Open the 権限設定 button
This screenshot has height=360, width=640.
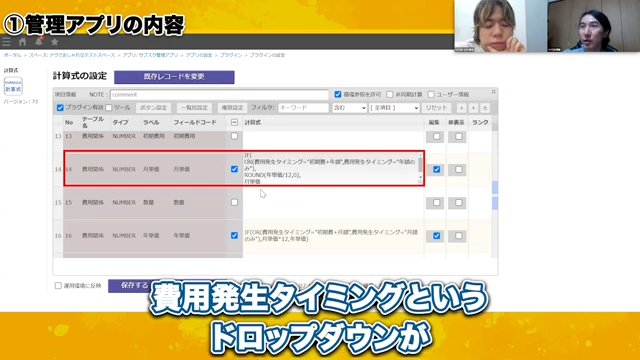pyautogui.click(x=232, y=108)
